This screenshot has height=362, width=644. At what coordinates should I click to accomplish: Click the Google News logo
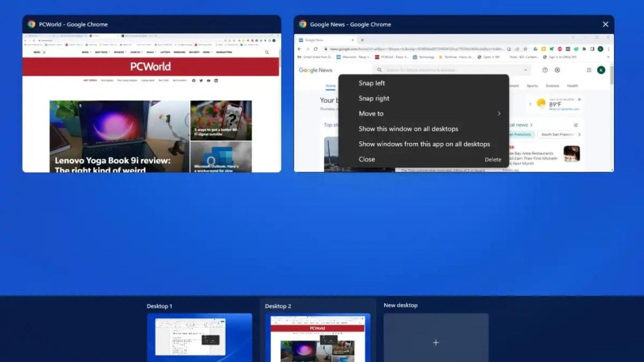pyautogui.click(x=316, y=70)
